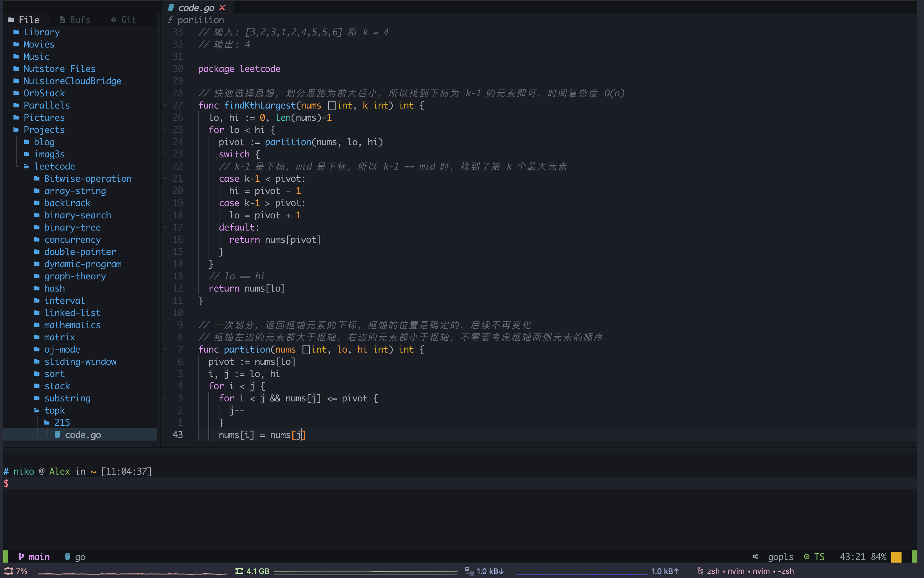Image resolution: width=924 pixels, height=578 pixels.
Task: Open the stack folder
Action: [x=57, y=386]
